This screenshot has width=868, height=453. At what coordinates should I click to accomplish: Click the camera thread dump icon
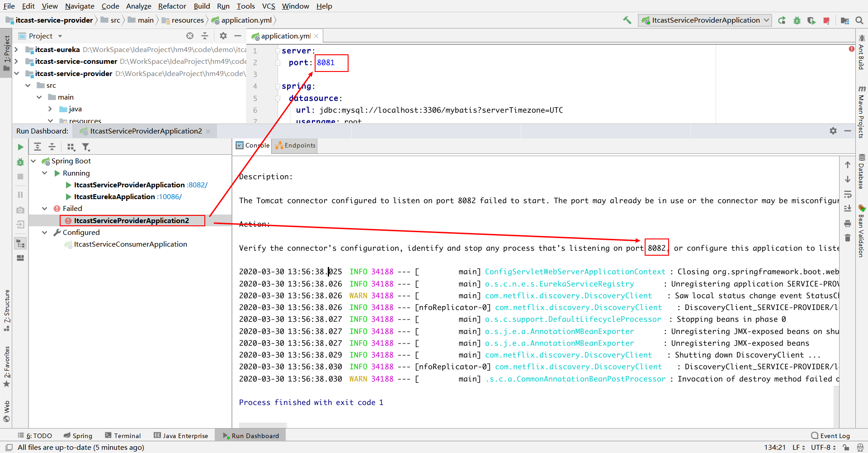tap(20, 210)
